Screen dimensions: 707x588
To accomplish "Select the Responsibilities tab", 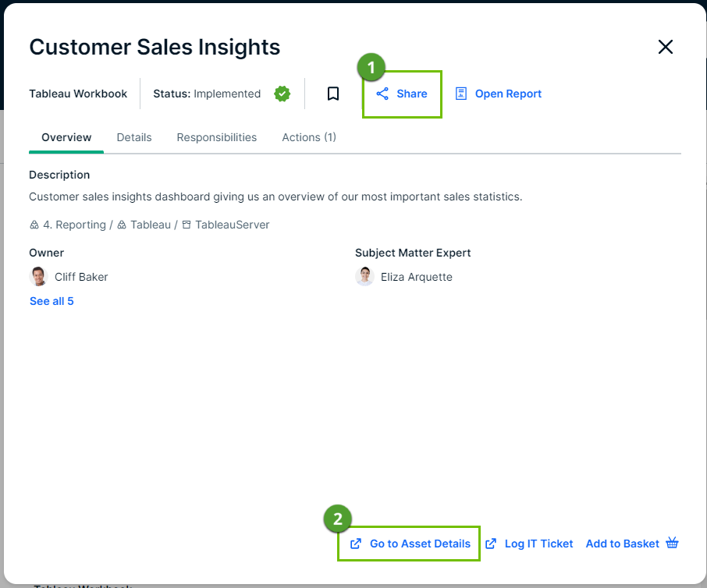I will coord(216,137).
